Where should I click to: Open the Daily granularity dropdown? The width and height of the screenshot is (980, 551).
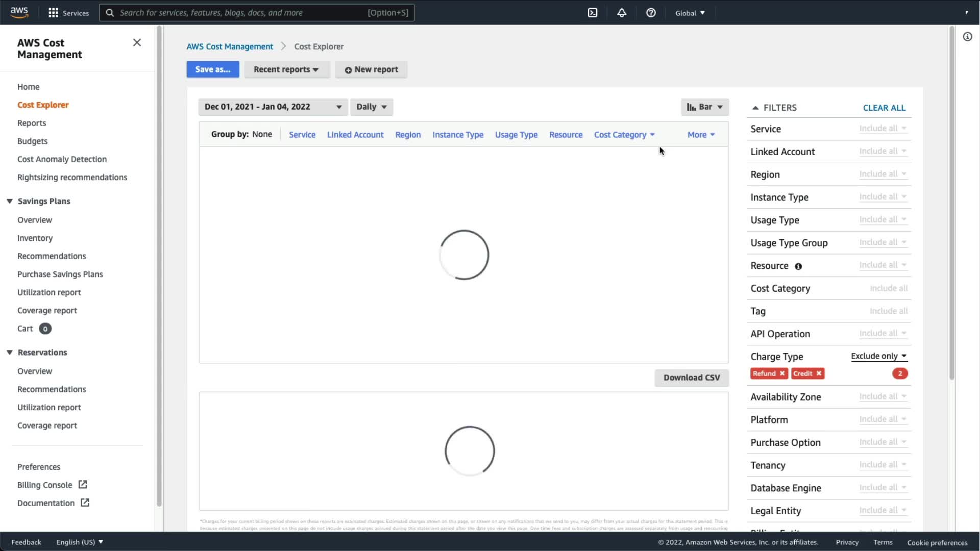pos(371,107)
